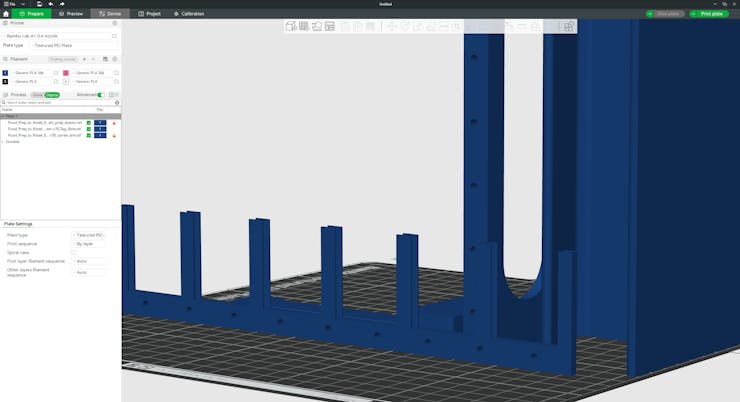Click the Auto orient icon
Image resolution: width=740 pixels, height=402 pixels.
coord(317,26)
